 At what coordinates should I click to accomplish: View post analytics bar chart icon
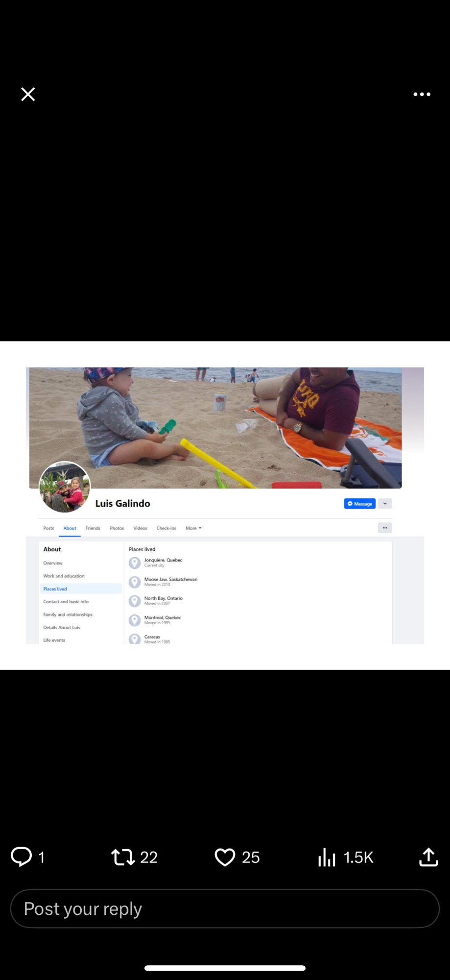point(327,857)
